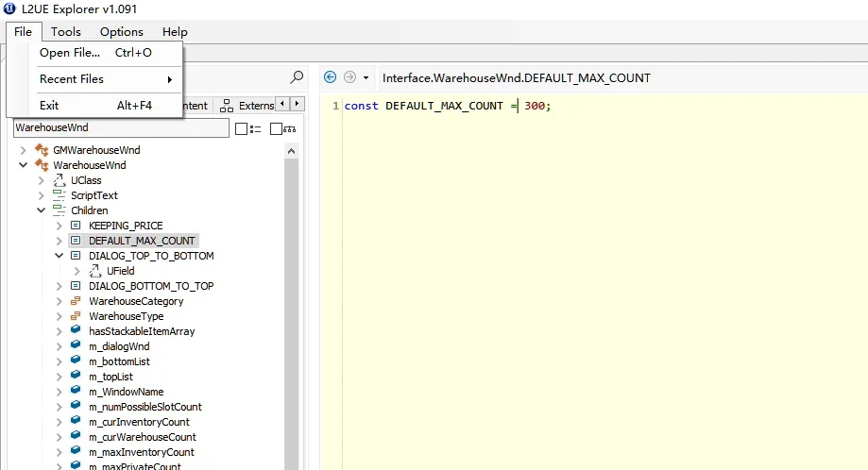Click the UField node icon
The width and height of the screenshot is (868, 470).
tap(95, 270)
